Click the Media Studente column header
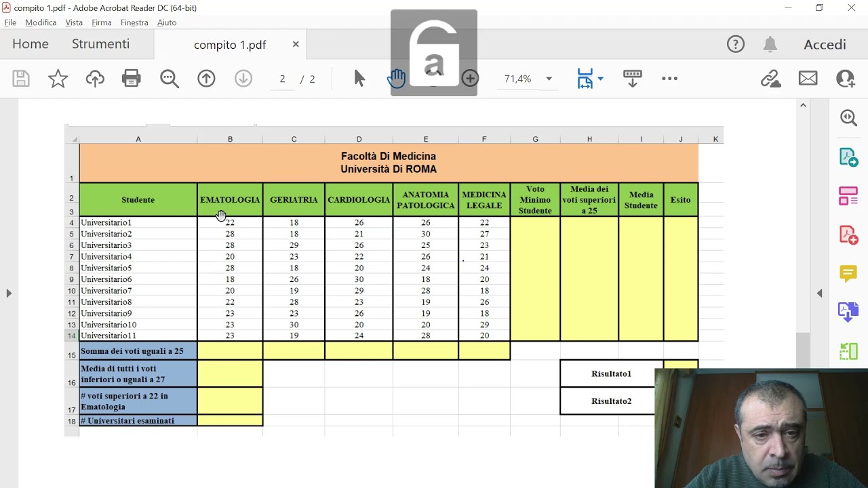The height and width of the screenshot is (488, 868). (x=641, y=200)
